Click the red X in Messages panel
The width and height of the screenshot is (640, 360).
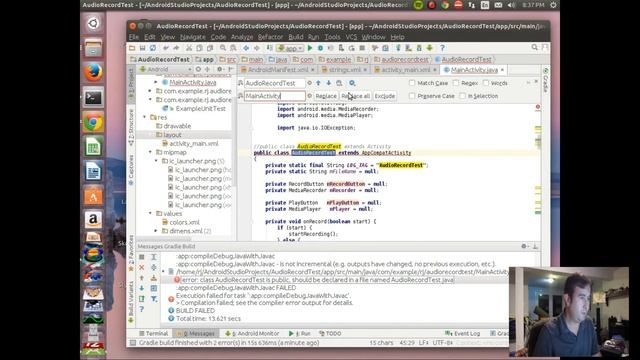pyautogui.click(x=142, y=267)
